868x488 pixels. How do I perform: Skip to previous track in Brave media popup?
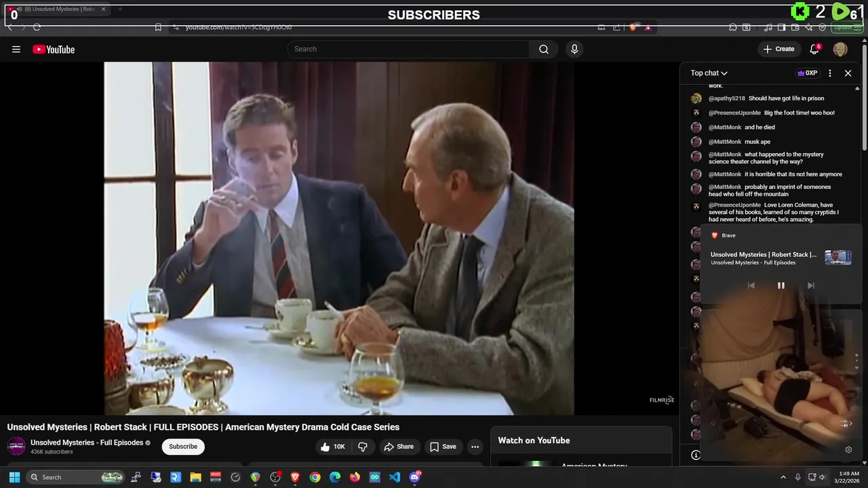point(751,285)
